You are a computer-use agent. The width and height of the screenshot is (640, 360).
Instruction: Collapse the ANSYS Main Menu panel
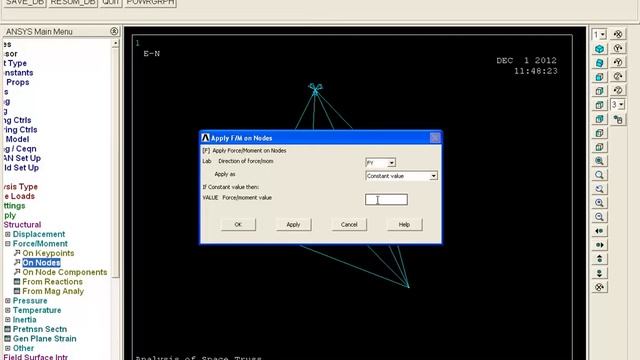[x=114, y=31]
